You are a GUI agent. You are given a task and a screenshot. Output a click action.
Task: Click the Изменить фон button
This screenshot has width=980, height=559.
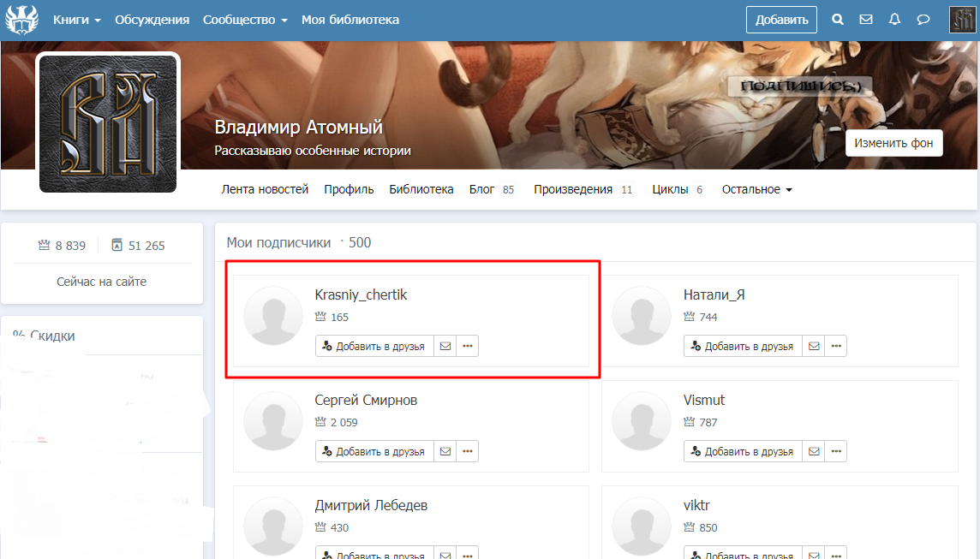893,143
